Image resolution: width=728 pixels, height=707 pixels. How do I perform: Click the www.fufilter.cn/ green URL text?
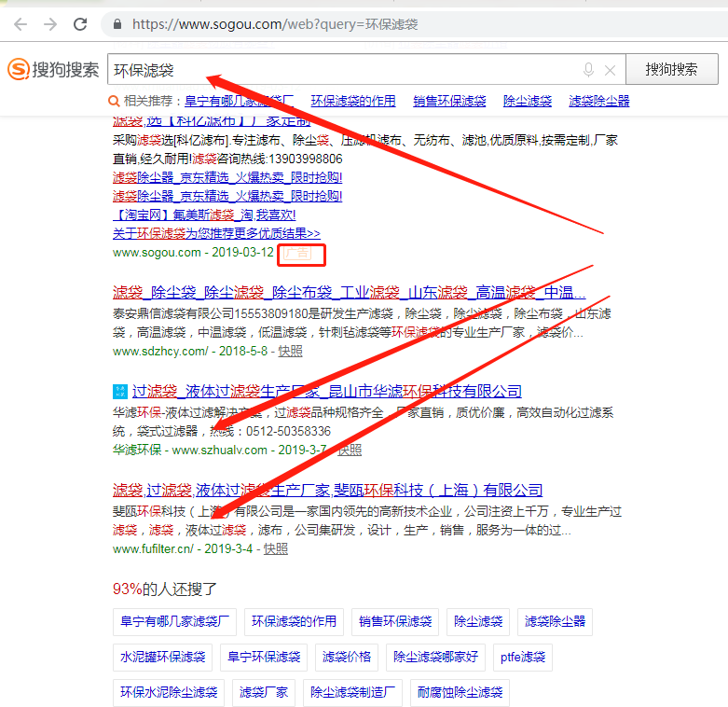click(153, 548)
